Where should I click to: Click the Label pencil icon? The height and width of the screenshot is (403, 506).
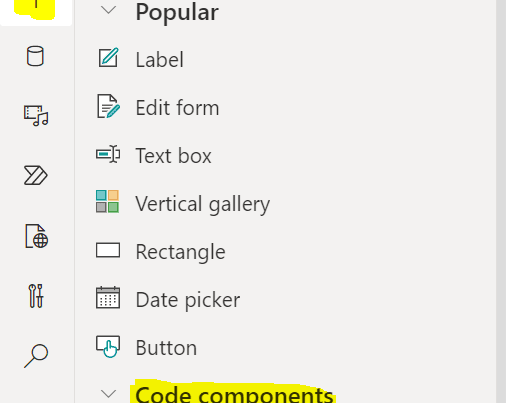tap(108, 58)
